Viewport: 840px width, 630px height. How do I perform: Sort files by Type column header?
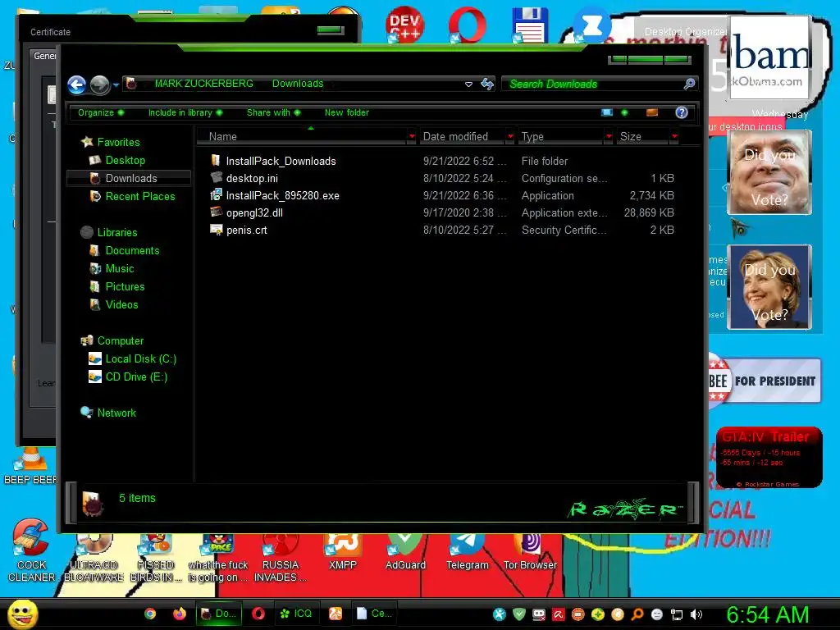560,137
